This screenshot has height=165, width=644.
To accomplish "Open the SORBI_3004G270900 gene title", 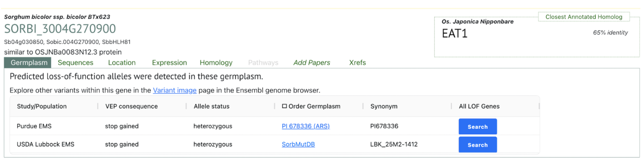I will pyautogui.click(x=60, y=29).
